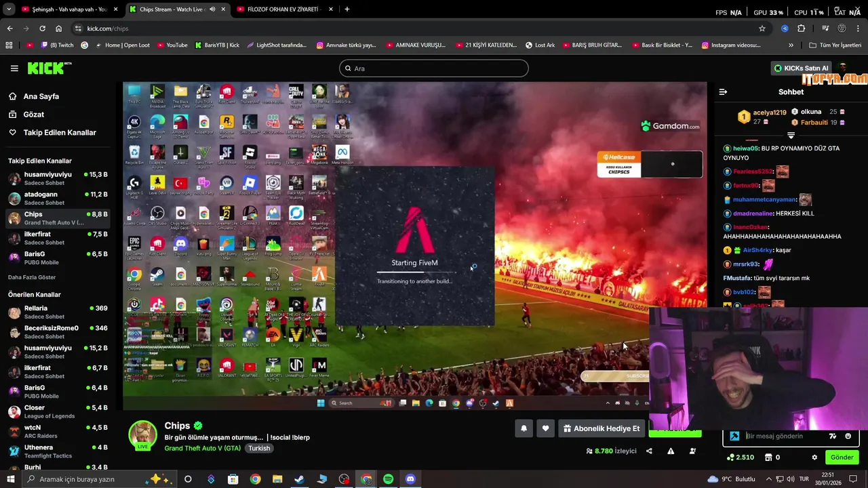
Task: Open the Kick hamburger menu
Action: pos(14,68)
